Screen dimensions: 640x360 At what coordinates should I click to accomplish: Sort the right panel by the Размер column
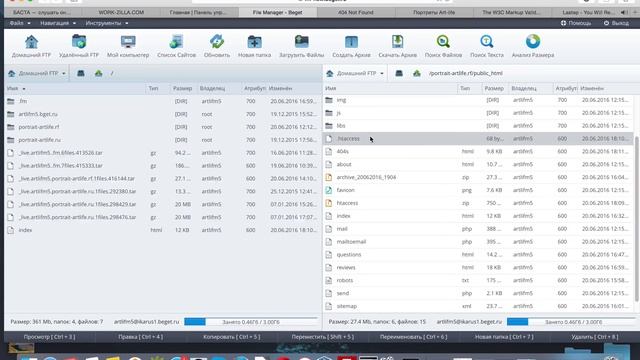494,88
